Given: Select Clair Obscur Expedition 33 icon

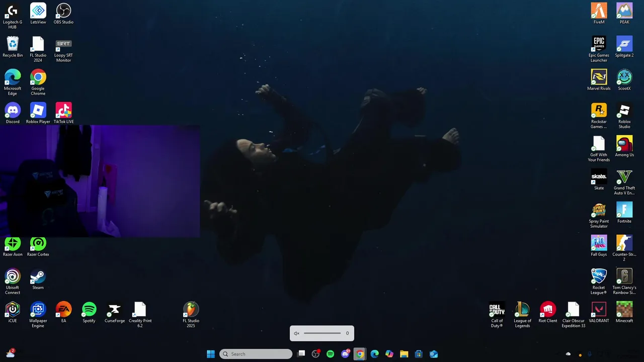Looking at the screenshot, I should [573, 315].
